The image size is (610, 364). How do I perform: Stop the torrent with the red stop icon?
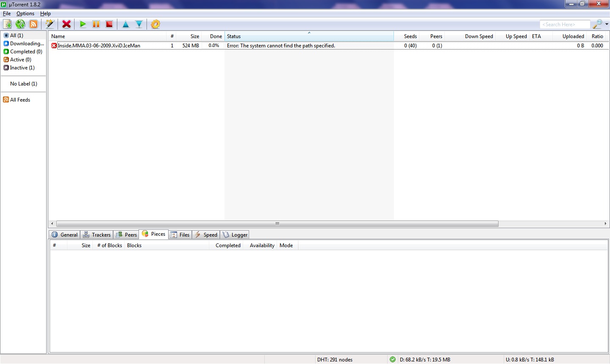(109, 24)
